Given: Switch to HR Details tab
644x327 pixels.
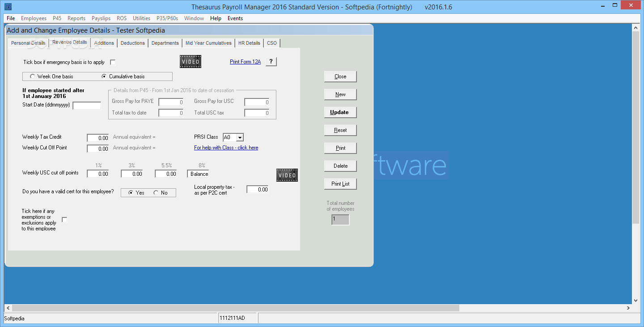Looking at the screenshot, I should pos(249,43).
